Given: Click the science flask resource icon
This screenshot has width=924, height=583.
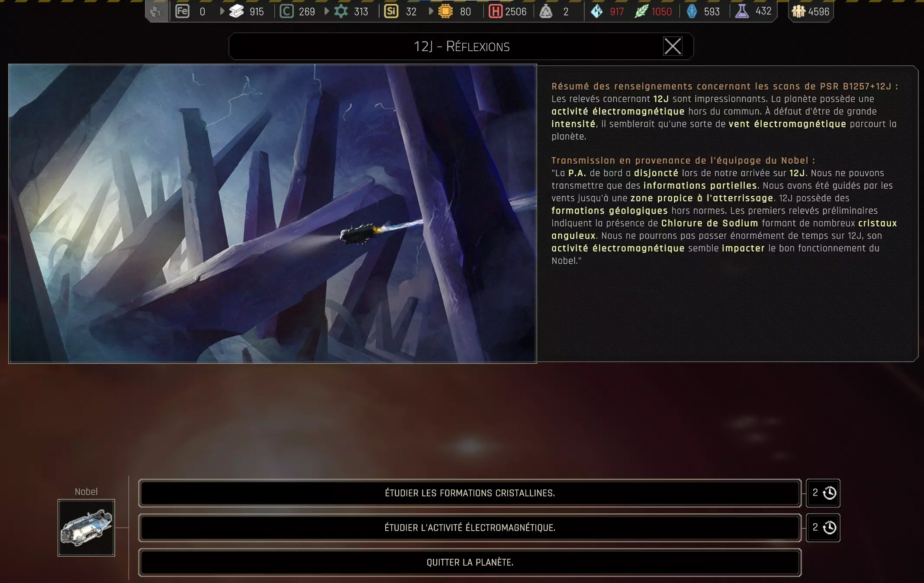Looking at the screenshot, I should [742, 11].
